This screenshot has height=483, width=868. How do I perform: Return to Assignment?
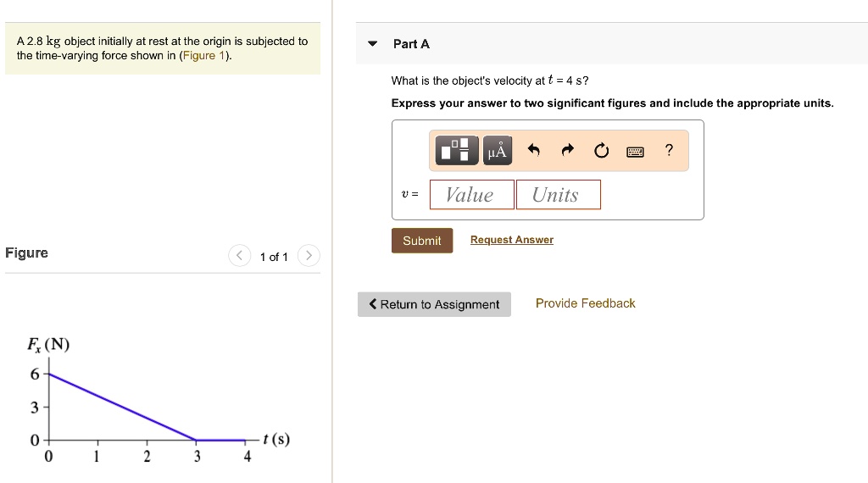tap(434, 304)
